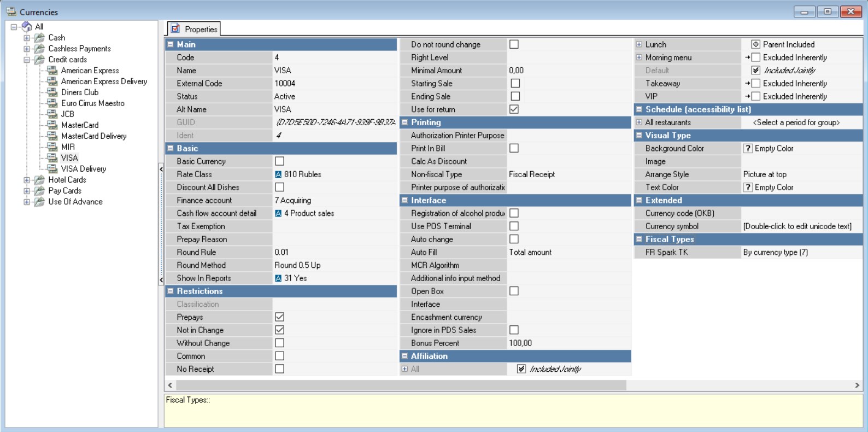Click the Diners Club card icon

(52, 92)
